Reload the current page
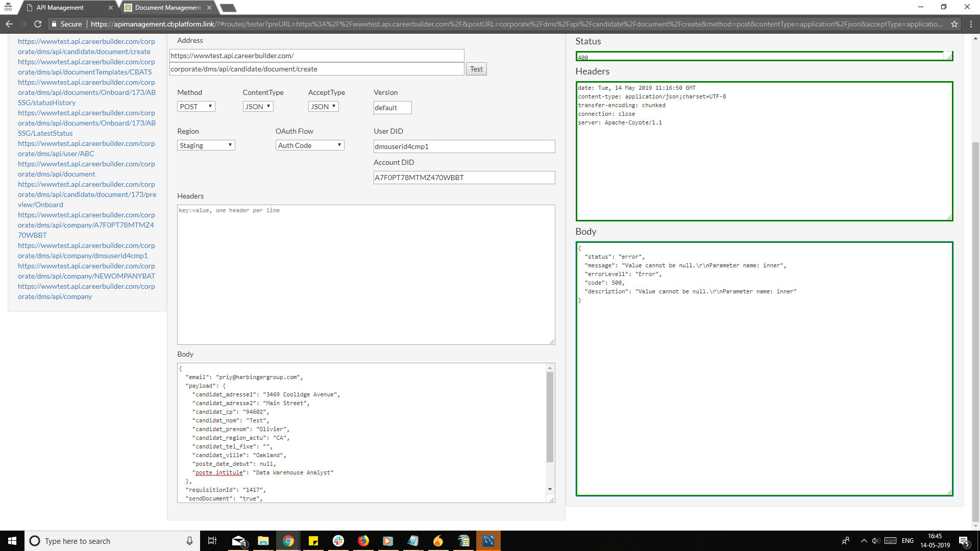 [x=38, y=24]
